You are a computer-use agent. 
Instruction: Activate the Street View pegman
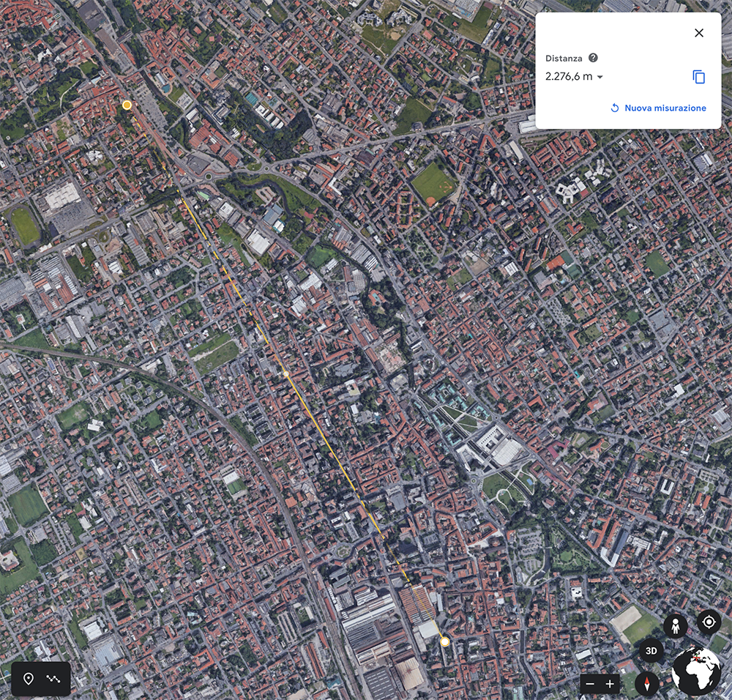coord(675,626)
